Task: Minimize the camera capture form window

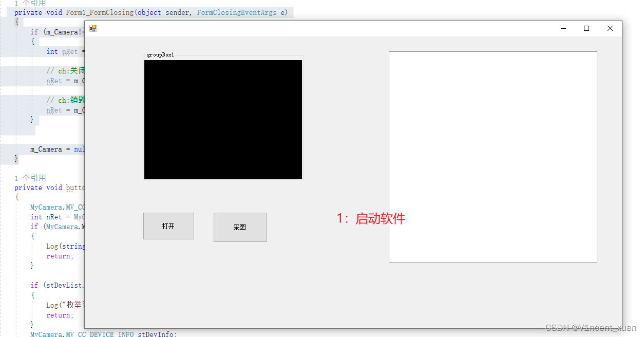Action: [563, 28]
